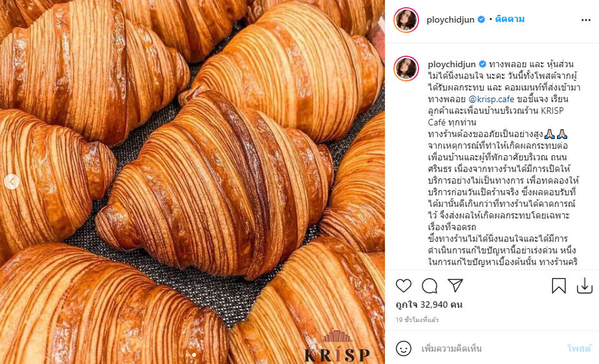Viewport: 599px width, 364px height.
Task: View who liked: ถูกใจ 32,940 คน
Action: point(429,305)
